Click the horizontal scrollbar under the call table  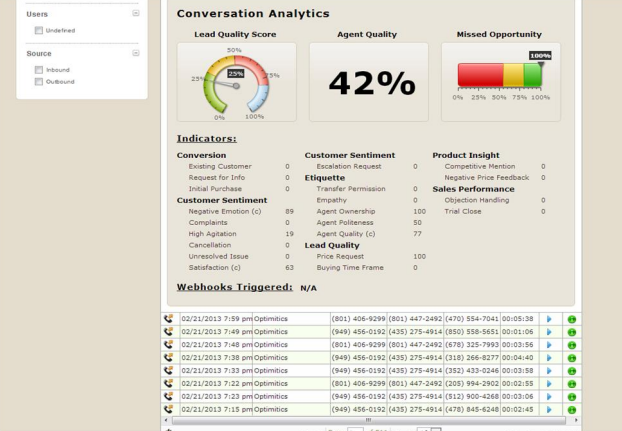(369, 420)
